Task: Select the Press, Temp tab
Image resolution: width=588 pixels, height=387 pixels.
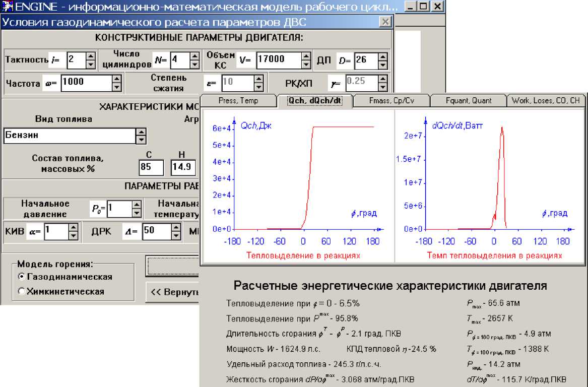Action: (238, 100)
